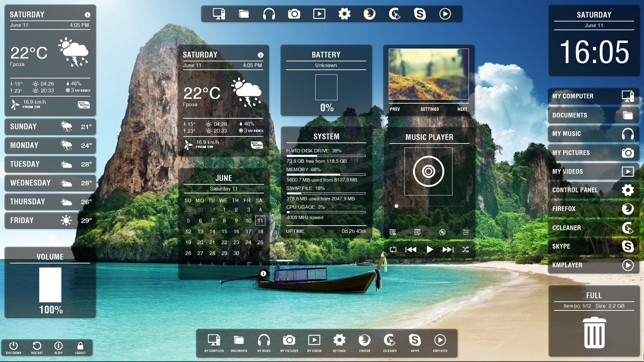
Task: Click the calendar info icon button
Action: [x=262, y=273]
